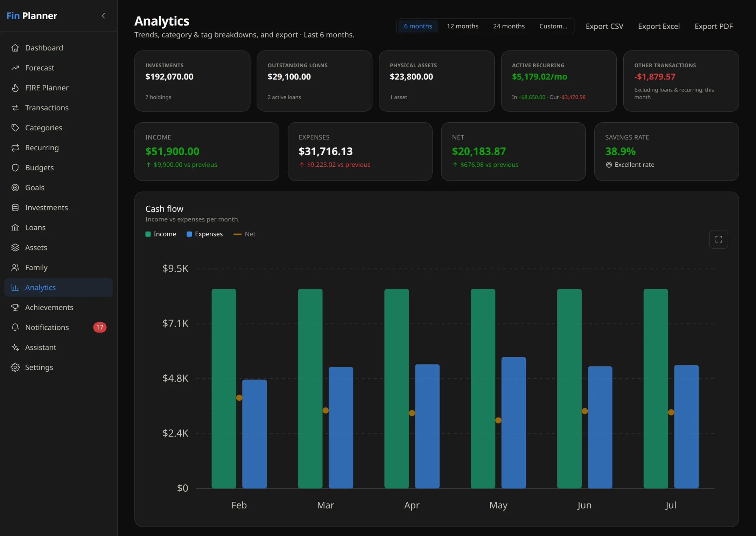Viewport: 756px width, 536px height.
Task: Click the Achievements trophy icon
Action: coord(15,307)
